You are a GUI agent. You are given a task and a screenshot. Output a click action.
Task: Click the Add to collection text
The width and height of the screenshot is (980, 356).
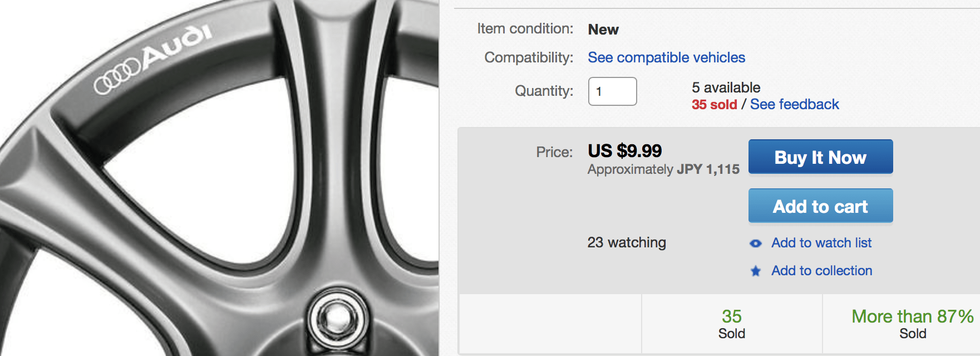coord(821,271)
